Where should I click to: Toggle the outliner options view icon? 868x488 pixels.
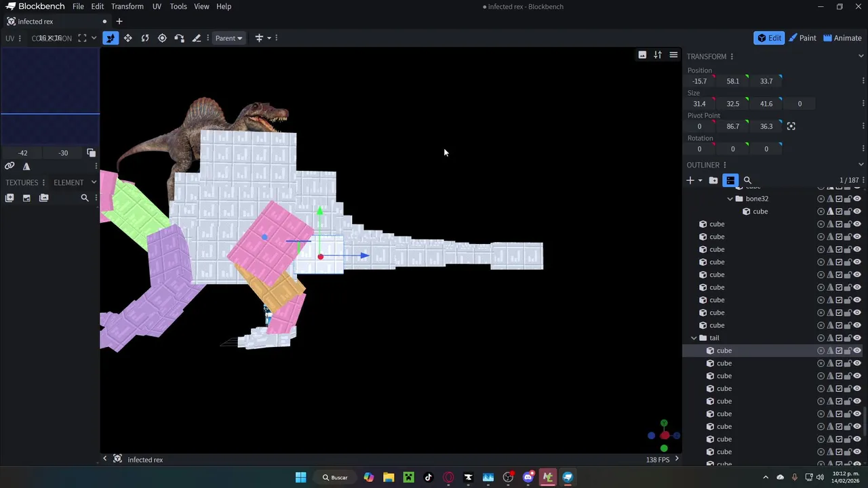click(730, 180)
